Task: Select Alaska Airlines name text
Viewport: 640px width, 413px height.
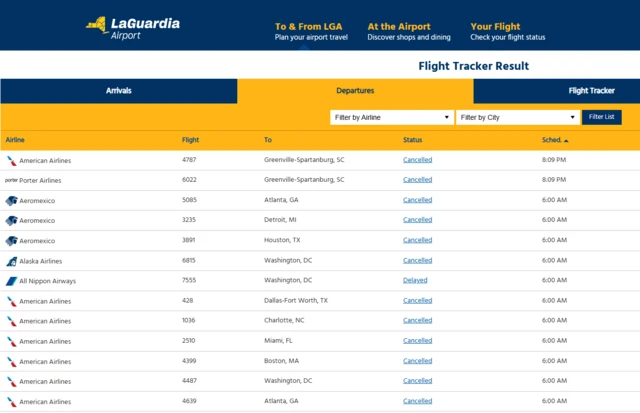Action: (x=41, y=261)
